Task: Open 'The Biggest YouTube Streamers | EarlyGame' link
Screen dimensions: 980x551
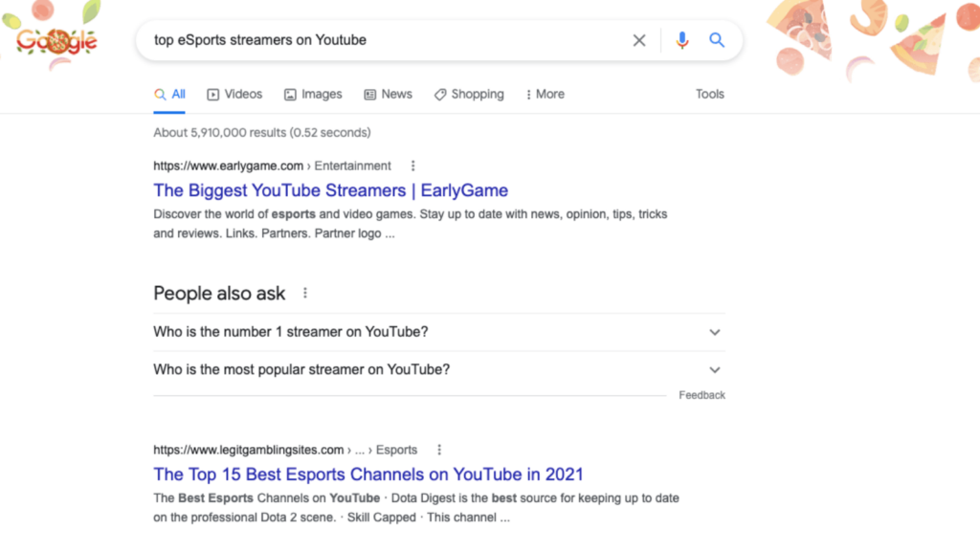Action: [x=330, y=190]
